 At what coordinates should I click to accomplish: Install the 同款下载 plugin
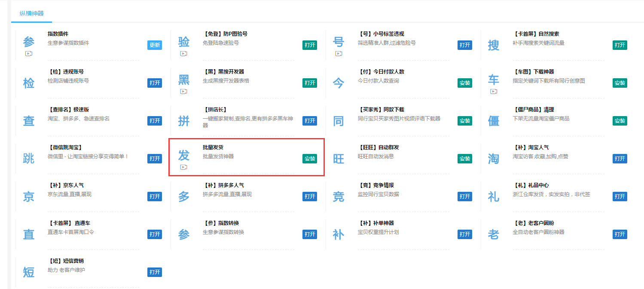coord(465,121)
